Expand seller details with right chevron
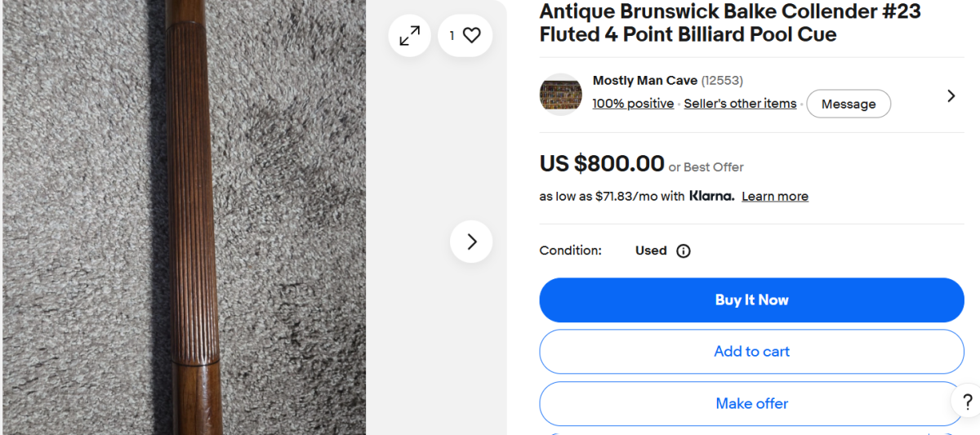Viewport: 980px width, 435px height. click(951, 95)
